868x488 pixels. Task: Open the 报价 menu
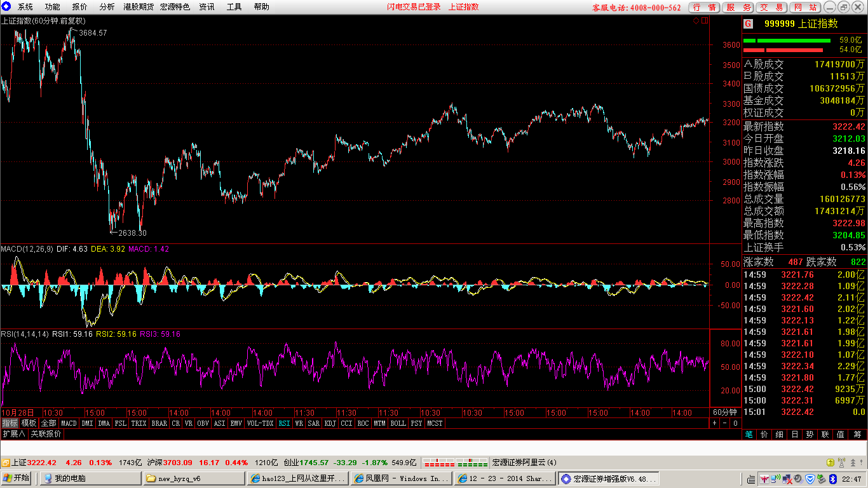coord(80,7)
